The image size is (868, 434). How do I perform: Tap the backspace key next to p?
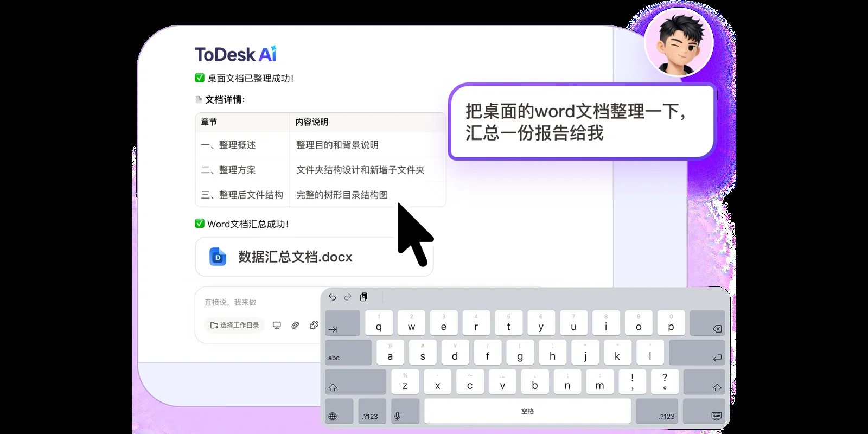(707, 323)
